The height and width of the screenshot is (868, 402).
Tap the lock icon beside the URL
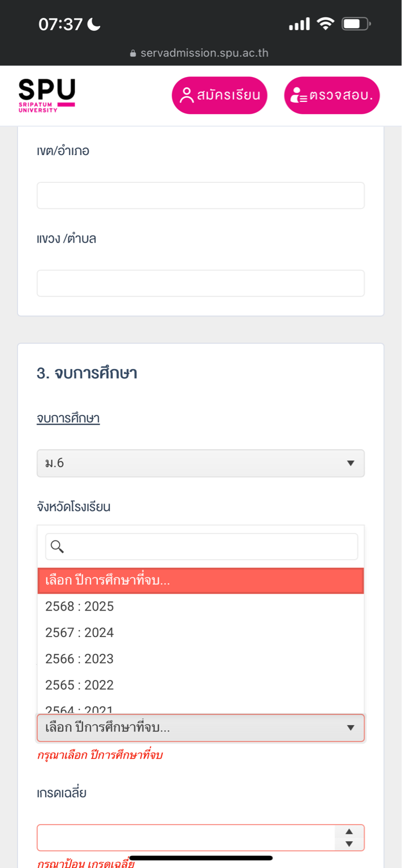pos(133,54)
